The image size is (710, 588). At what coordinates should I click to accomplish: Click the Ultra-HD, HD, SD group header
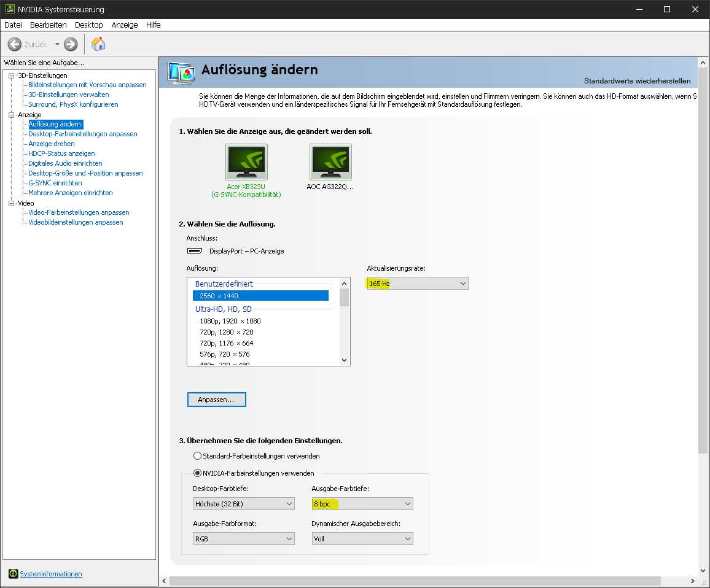pyautogui.click(x=223, y=309)
